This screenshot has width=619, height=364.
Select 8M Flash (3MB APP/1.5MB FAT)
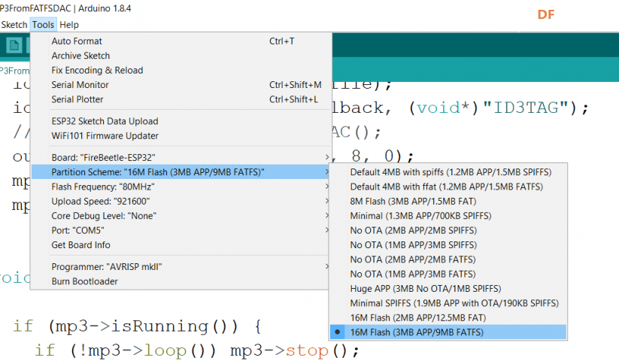(448, 202)
